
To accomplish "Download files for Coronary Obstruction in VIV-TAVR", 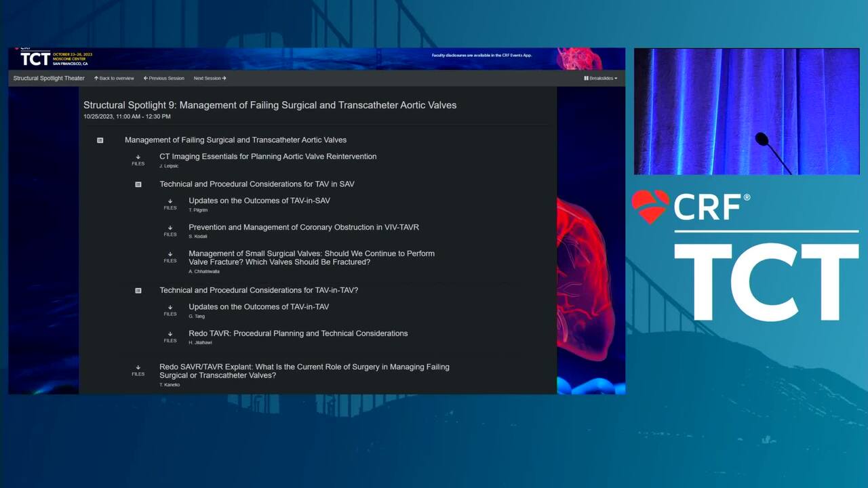I will pyautogui.click(x=170, y=230).
